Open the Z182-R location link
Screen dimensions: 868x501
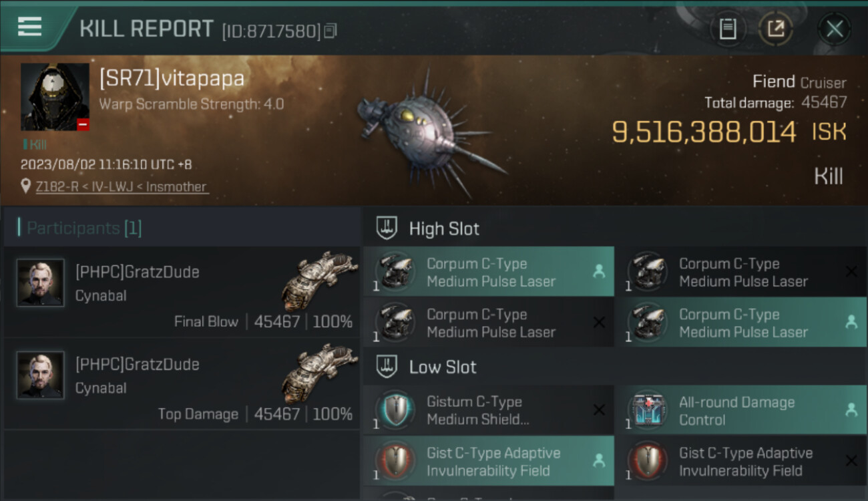pyautogui.click(x=122, y=187)
